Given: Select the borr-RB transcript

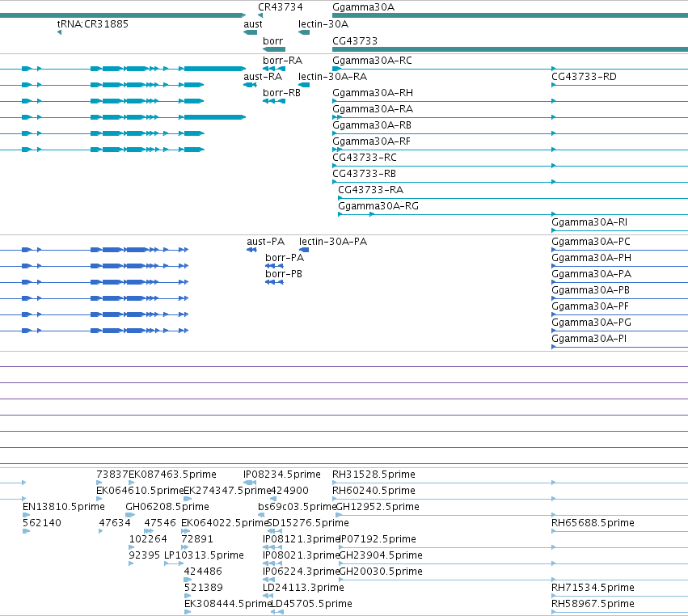Looking at the screenshot, I should (x=274, y=101).
